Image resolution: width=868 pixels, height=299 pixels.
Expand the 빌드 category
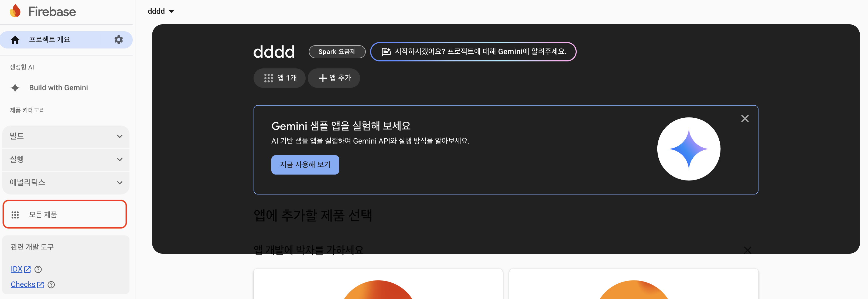pos(66,136)
